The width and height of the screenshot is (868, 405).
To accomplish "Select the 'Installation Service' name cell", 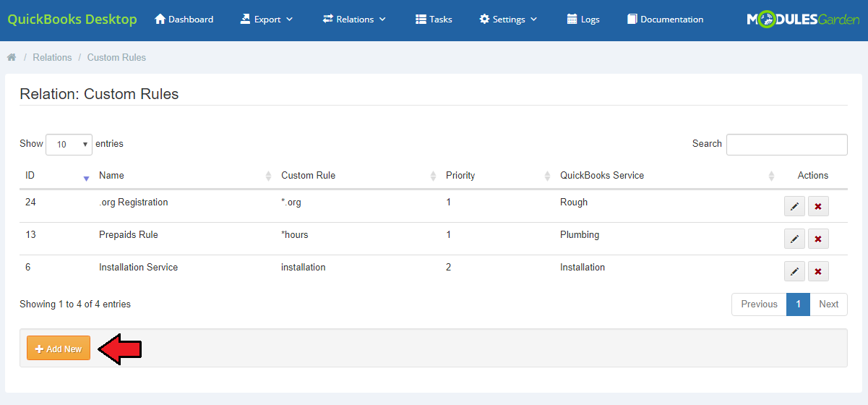I will (x=138, y=268).
